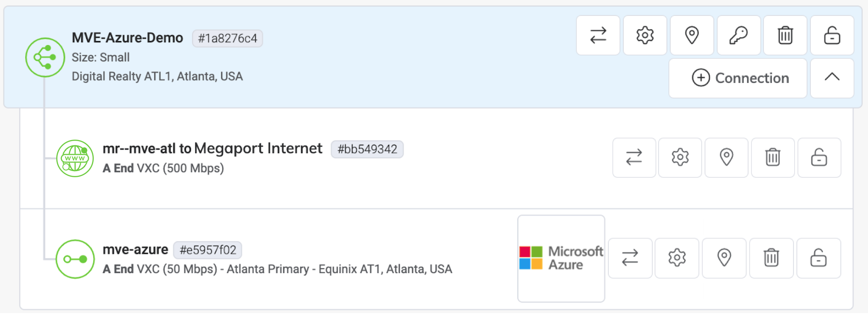Toggle the lock on mve-azure VXC
The width and height of the screenshot is (868, 314).
818,258
